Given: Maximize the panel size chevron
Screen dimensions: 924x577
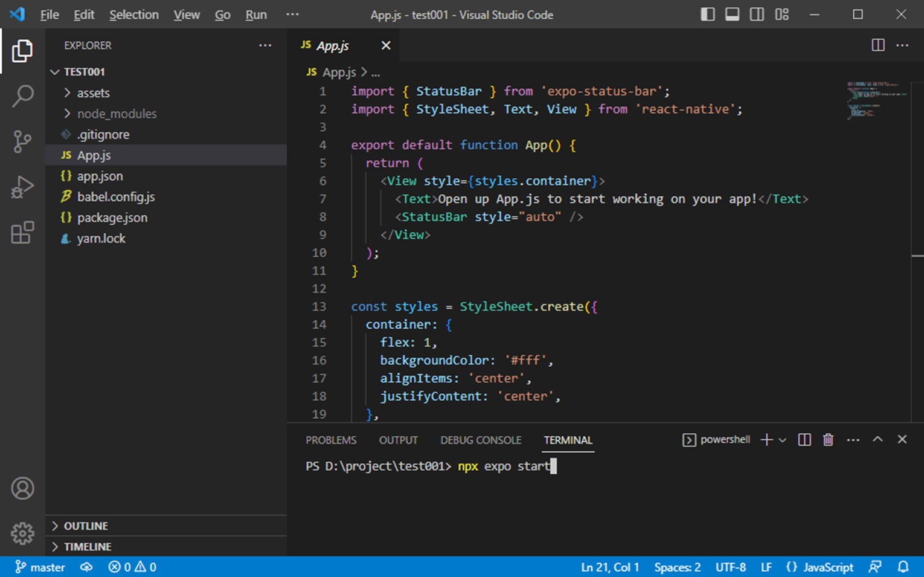Looking at the screenshot, I should (x=877, y=440).
